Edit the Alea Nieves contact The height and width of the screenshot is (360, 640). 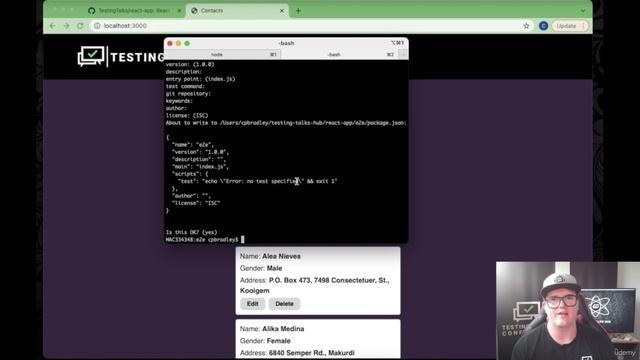tap(252, 304)
